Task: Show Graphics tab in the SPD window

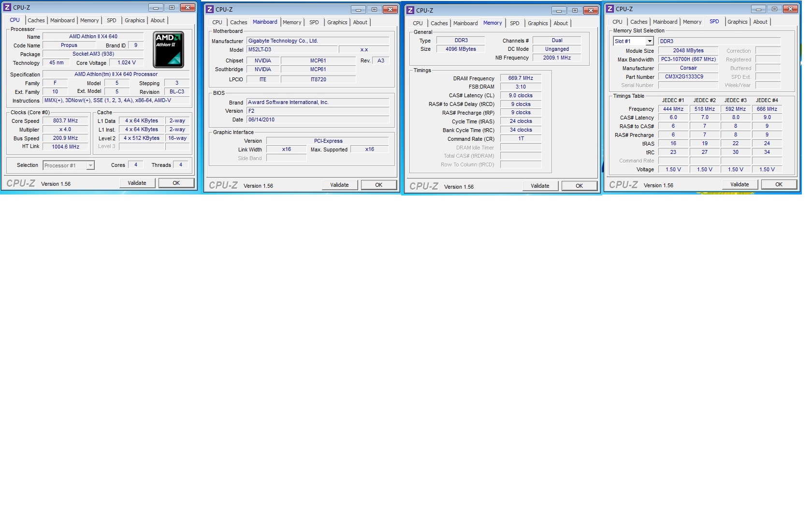Action: coord(738,22)
